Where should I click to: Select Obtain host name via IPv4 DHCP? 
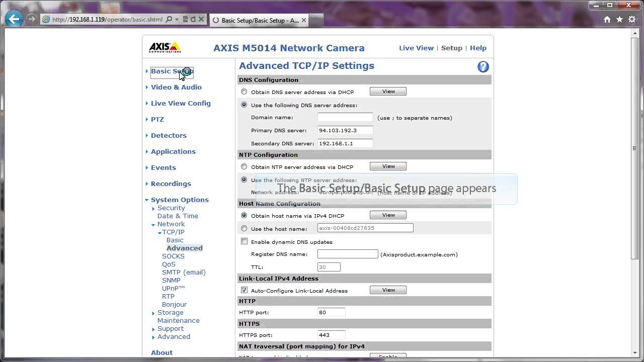244,216
